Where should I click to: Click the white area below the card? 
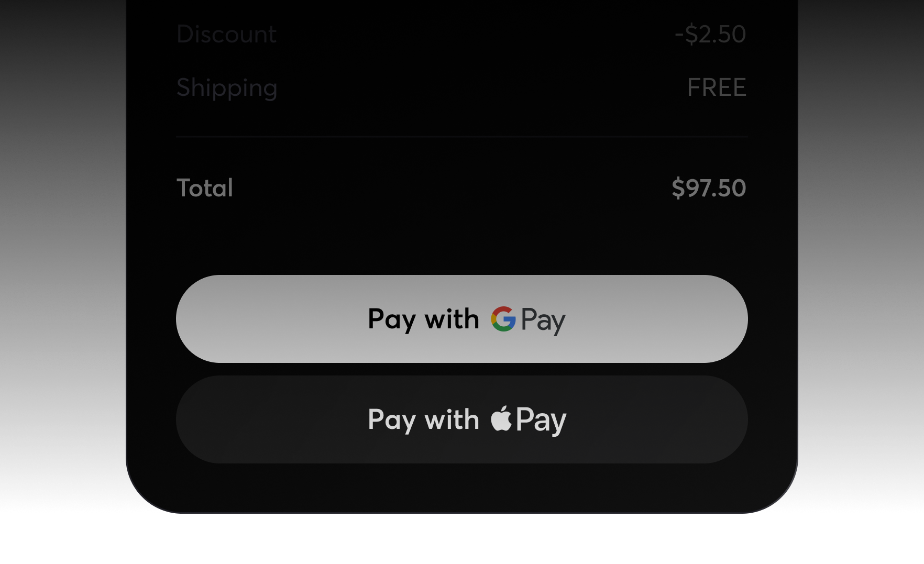click(462, 539)
